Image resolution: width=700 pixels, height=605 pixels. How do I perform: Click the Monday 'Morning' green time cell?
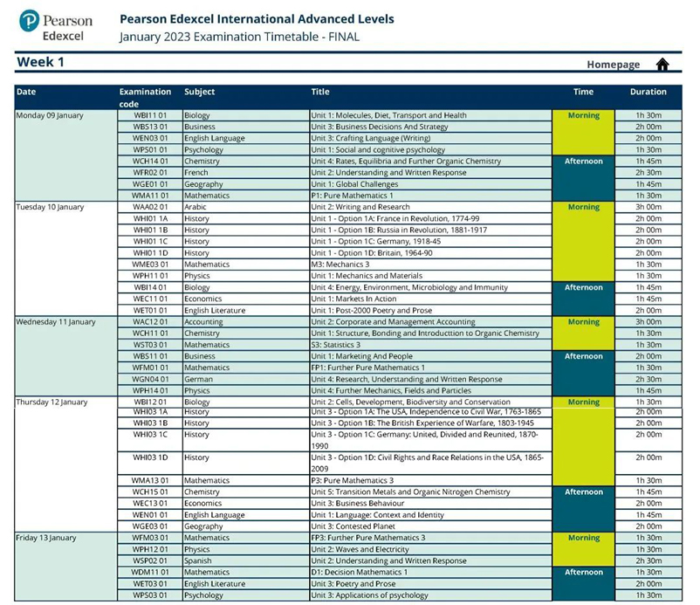584,115
